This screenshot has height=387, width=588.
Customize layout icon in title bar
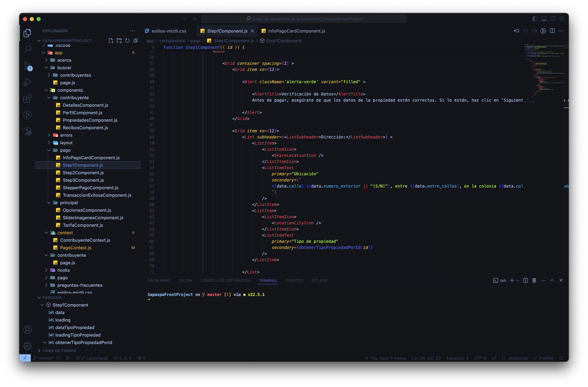click(562, 19)
